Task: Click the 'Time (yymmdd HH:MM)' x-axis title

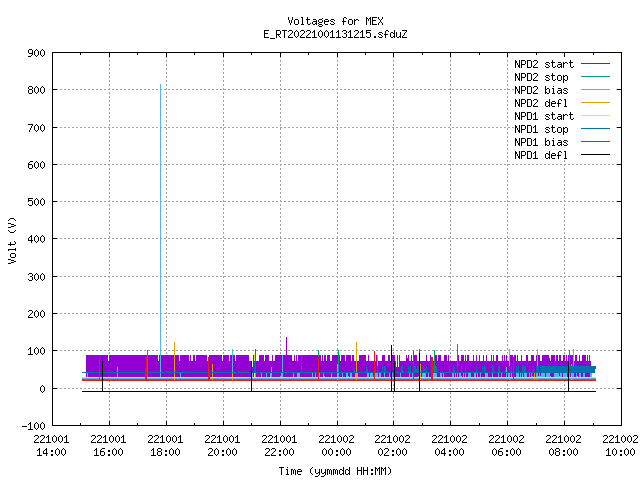Action: click(x=335, y=471)
